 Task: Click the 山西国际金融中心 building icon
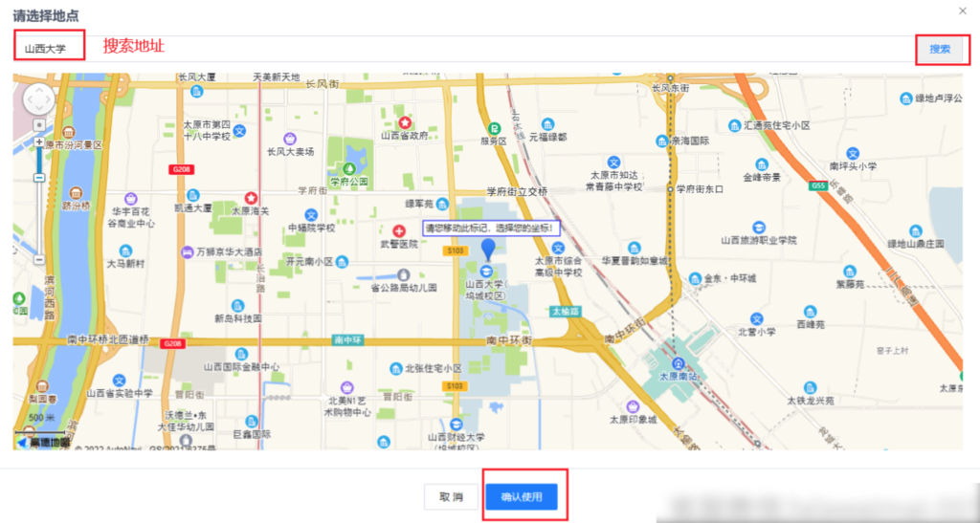click(x=242, y=353)
